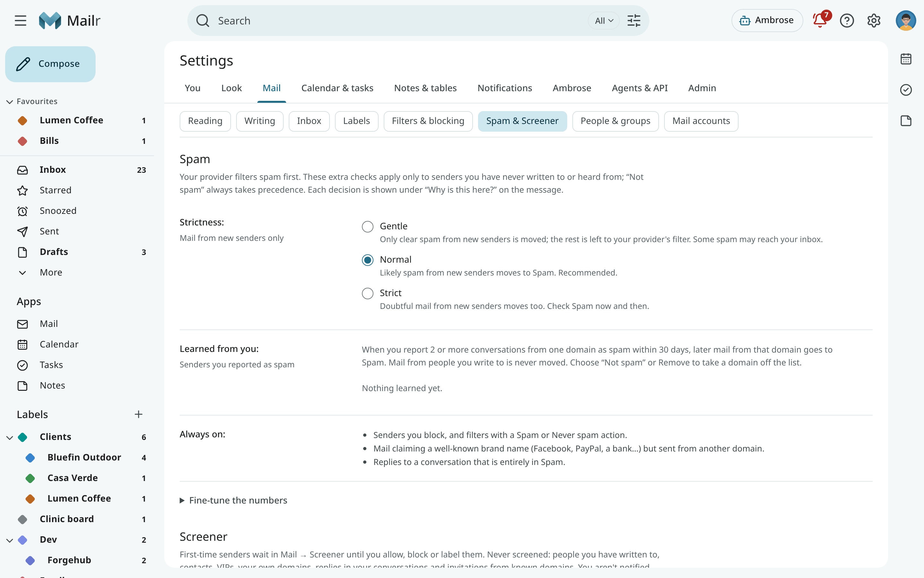The height and width of the screenshot is (578, 924).
Task: Open tasks checkmark icon in right rail
Action: 906,90
